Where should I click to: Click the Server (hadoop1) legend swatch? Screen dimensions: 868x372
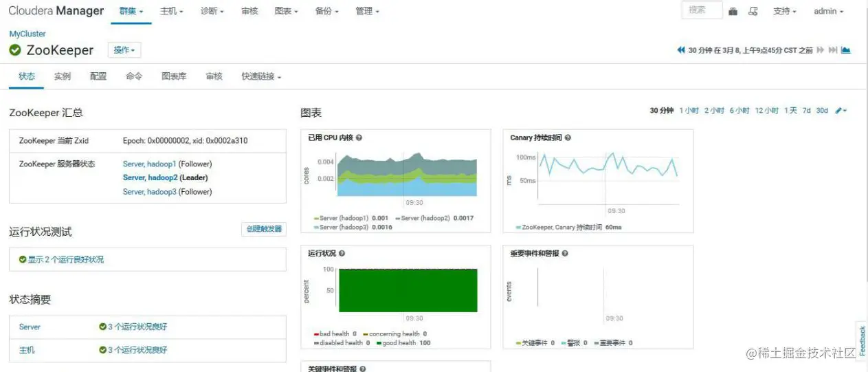pyautogui.click(x=316, y=218)
